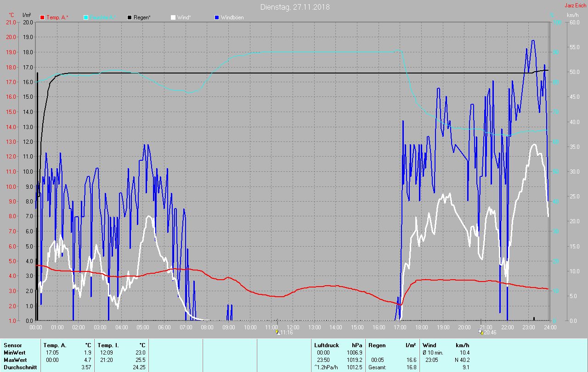Click the outdoor minimum time 17:05
Screen dimensions: 588x372
click(52, 353)
